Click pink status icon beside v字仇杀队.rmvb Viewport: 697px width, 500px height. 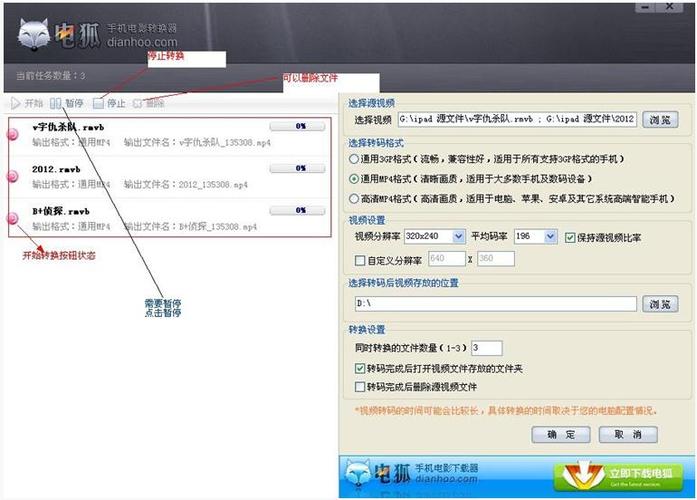point(12,135)
